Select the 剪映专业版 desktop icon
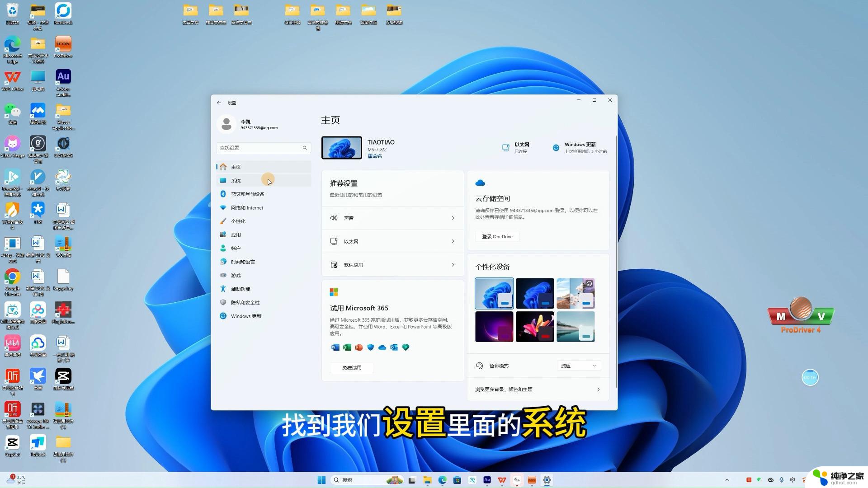This screenshot has height=488, width=868. pyautogui.click(x=63, y=380)
